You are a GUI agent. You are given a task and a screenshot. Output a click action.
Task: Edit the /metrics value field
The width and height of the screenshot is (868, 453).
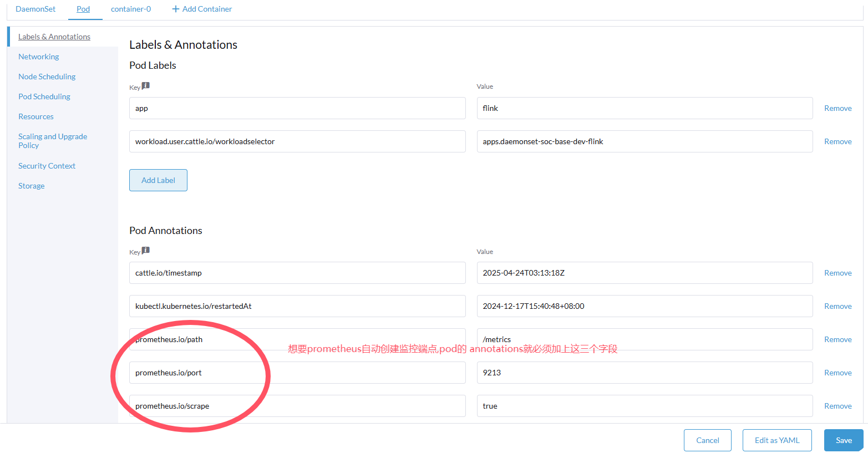click(x=644, y=339)
